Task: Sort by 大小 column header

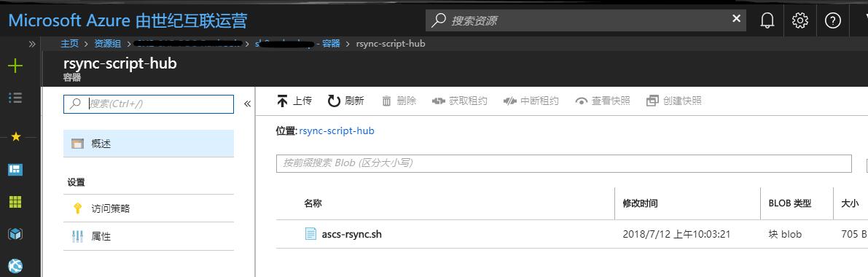Action: point(851,203)
